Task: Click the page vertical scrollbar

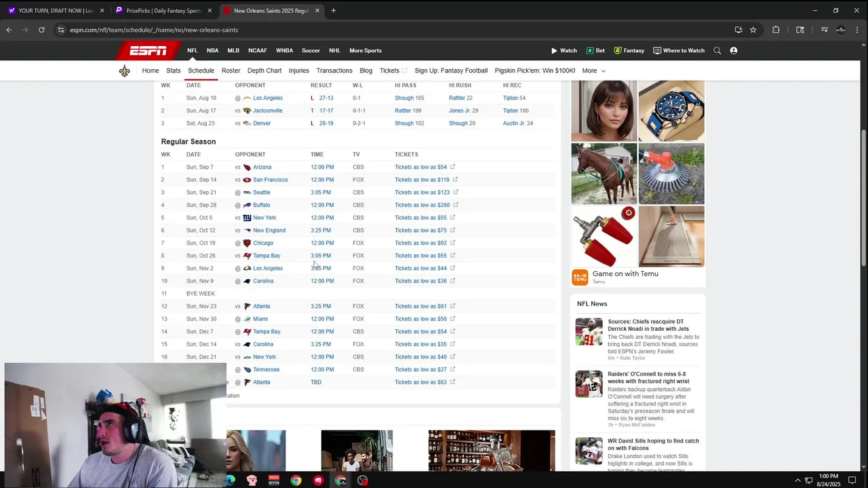Action: 863,197
